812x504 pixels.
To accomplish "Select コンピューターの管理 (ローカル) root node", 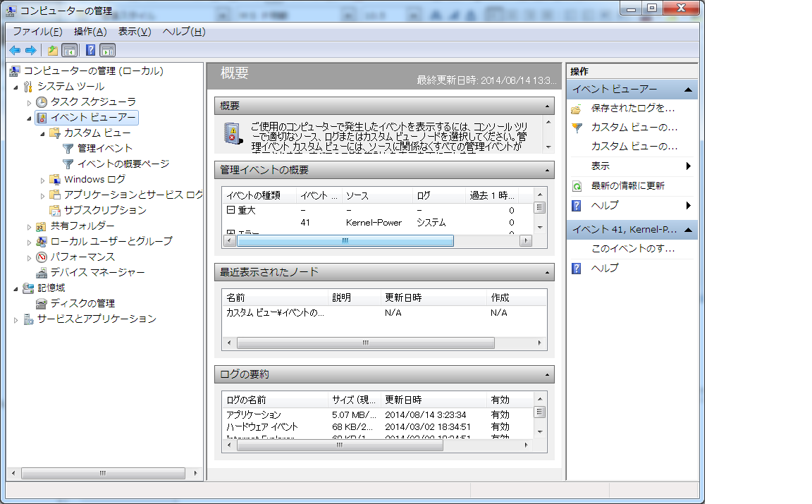I will point(93,71).
